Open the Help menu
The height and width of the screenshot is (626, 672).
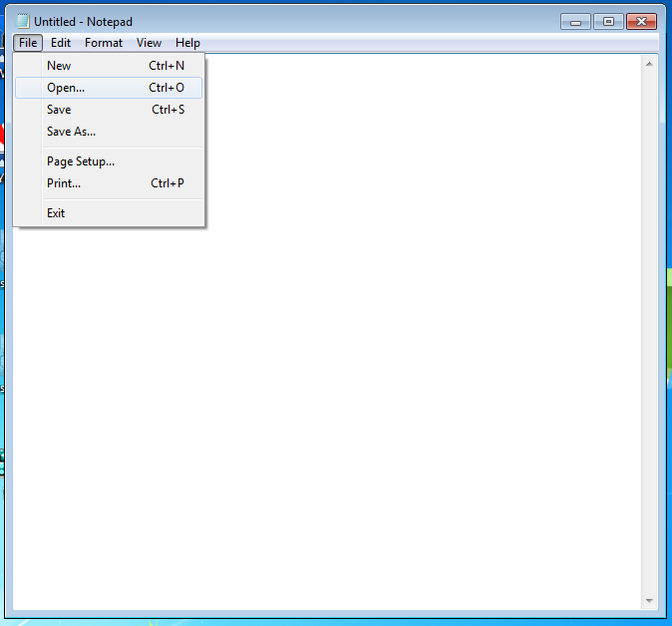(187, 43)
